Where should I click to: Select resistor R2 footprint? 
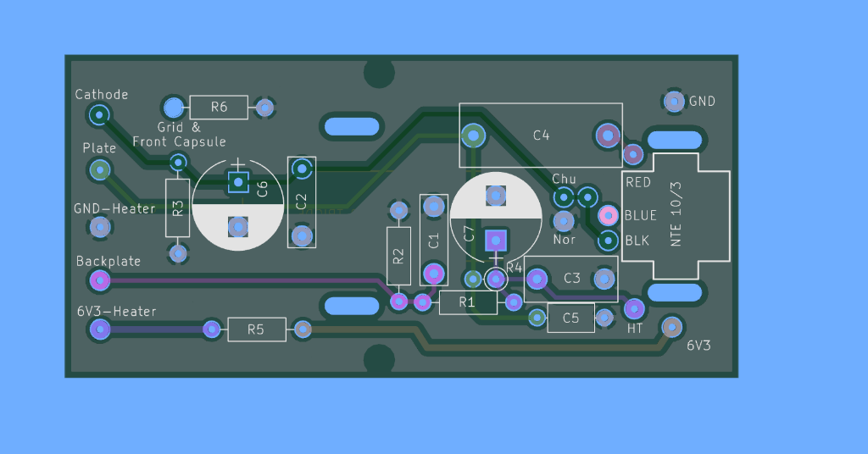(398, 255)
